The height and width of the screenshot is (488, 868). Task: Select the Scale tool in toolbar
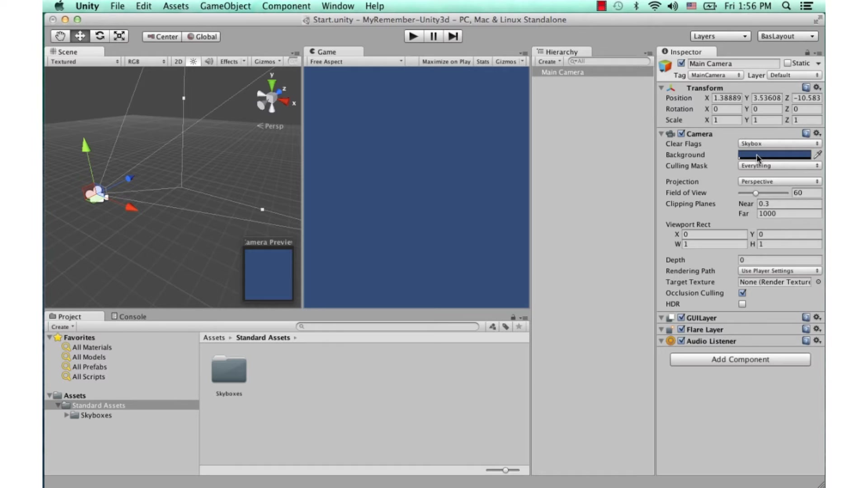119,36
